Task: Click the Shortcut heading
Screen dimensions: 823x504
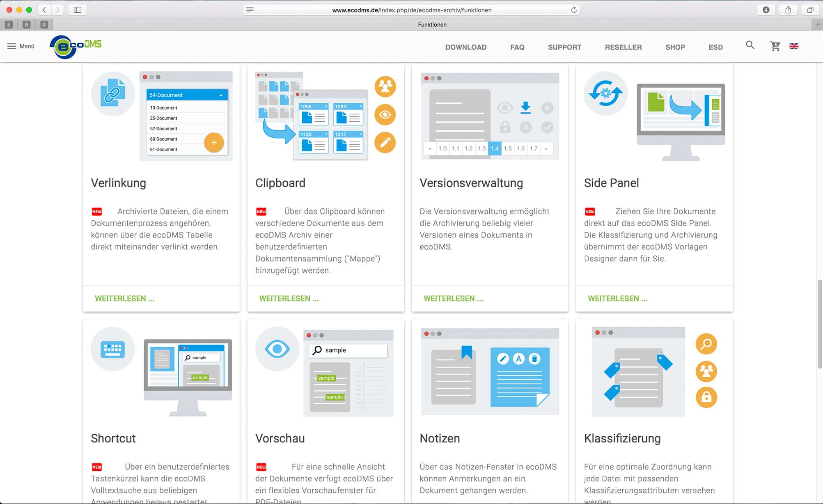Action: pyautogui.click(x=113, y=438)
